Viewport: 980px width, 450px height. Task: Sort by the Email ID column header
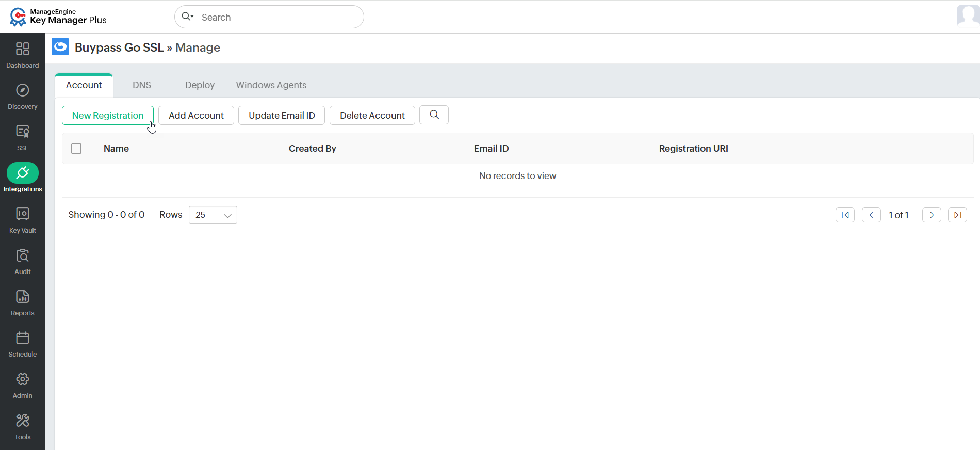click(492, 149)
